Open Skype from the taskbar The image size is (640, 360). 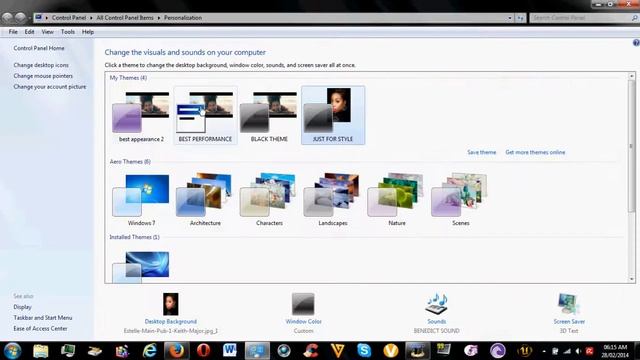364,351
